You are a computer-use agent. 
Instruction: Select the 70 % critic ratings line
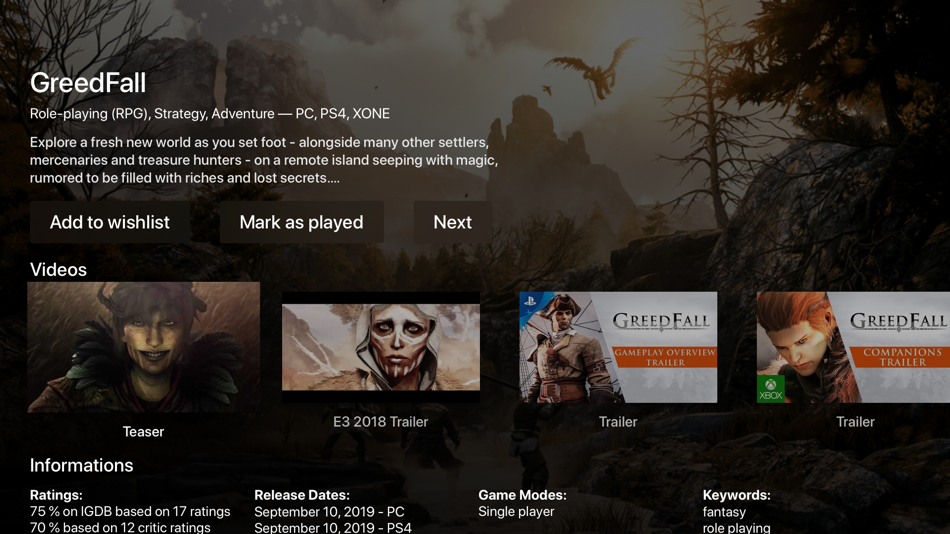120,527
